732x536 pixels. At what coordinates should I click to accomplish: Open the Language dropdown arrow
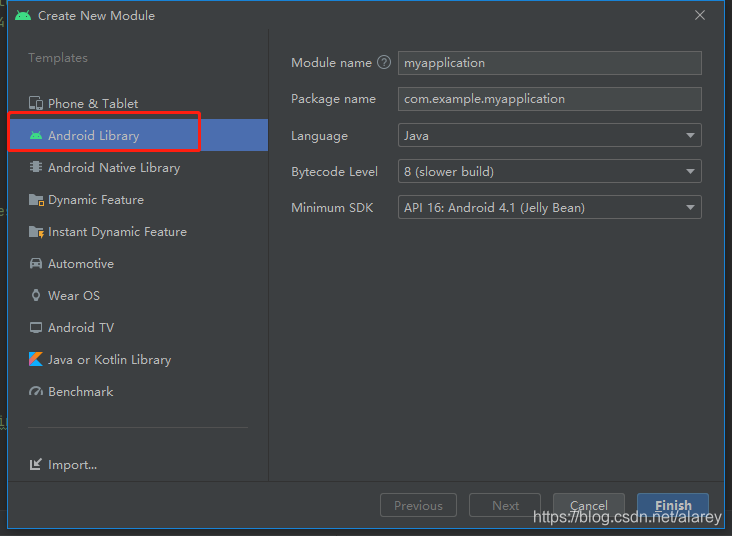690,135
